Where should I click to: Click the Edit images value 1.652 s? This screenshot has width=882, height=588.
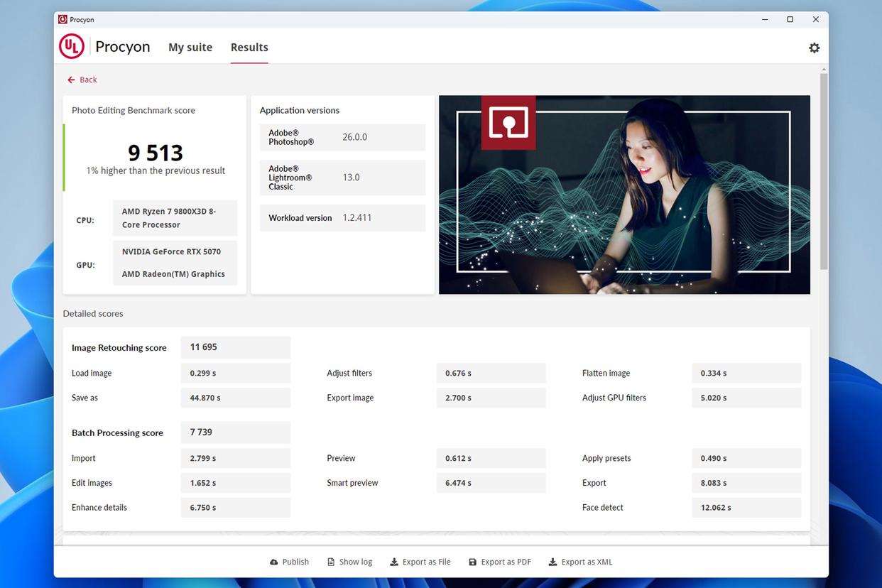point(236,483)
